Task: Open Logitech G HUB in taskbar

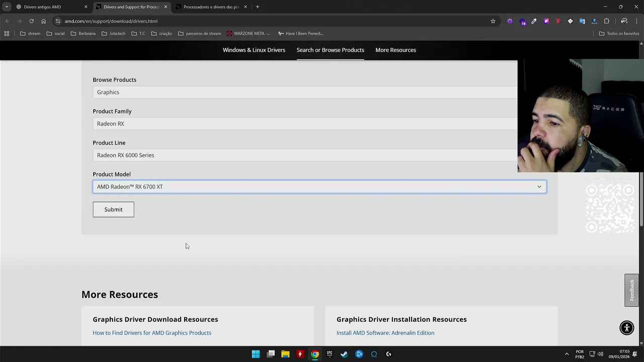Action: coord(388,354)
